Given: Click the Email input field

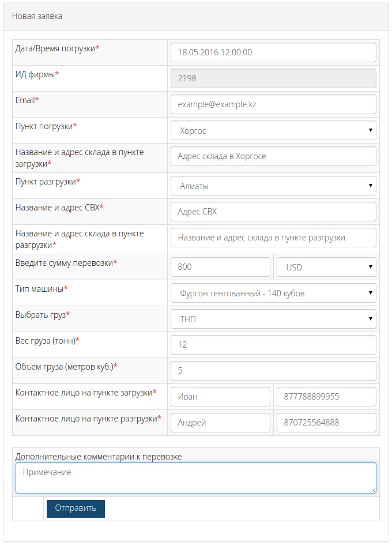Looking at the screenshot, I should (x=273, y=104).
